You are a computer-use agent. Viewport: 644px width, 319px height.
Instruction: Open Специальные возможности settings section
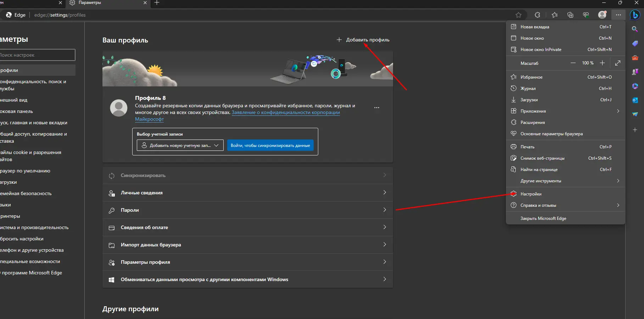click(x=37, y=261)
